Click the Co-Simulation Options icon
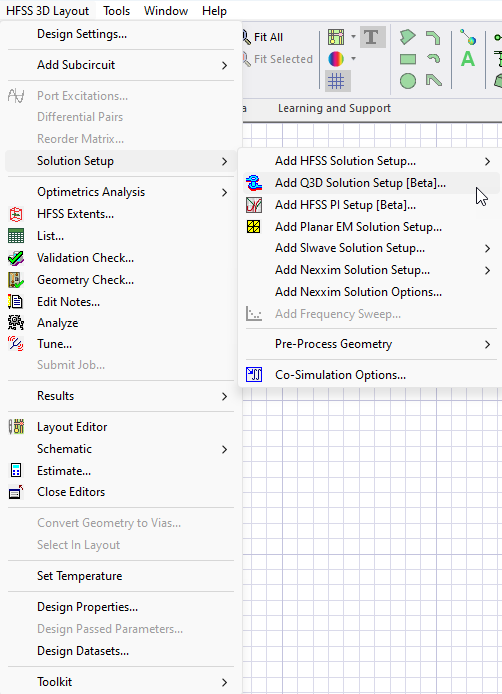This screenshot has width=502, height=694. (254, 375)
